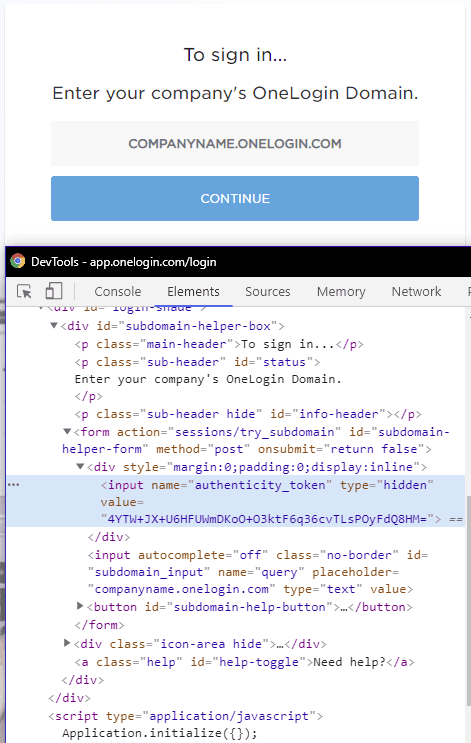Activate the inspect element picker icon

24,291
